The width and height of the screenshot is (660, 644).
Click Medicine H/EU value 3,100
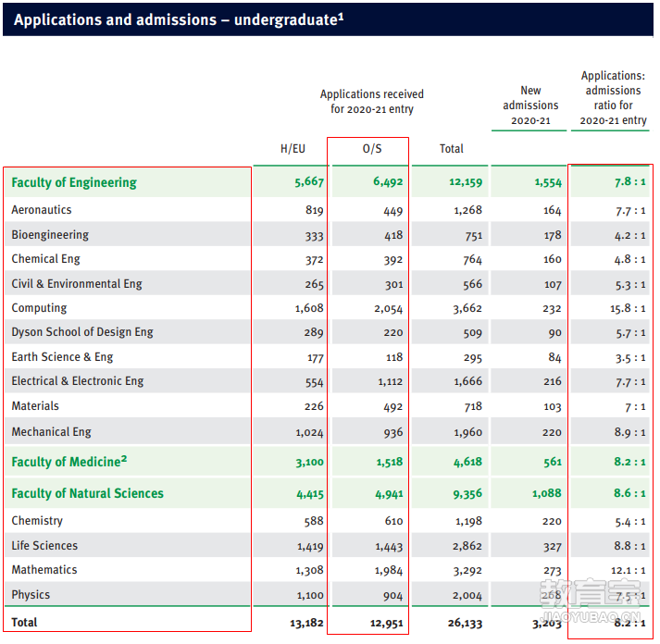[309, 463]
